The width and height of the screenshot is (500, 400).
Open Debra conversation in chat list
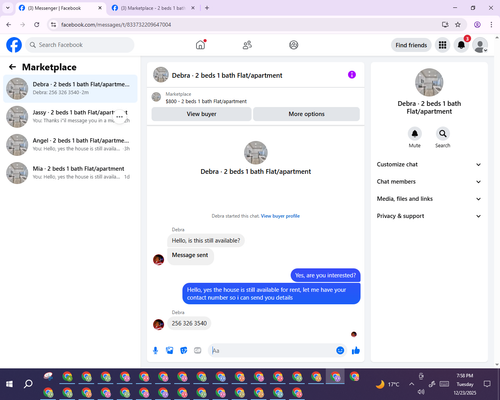(70, 89)
